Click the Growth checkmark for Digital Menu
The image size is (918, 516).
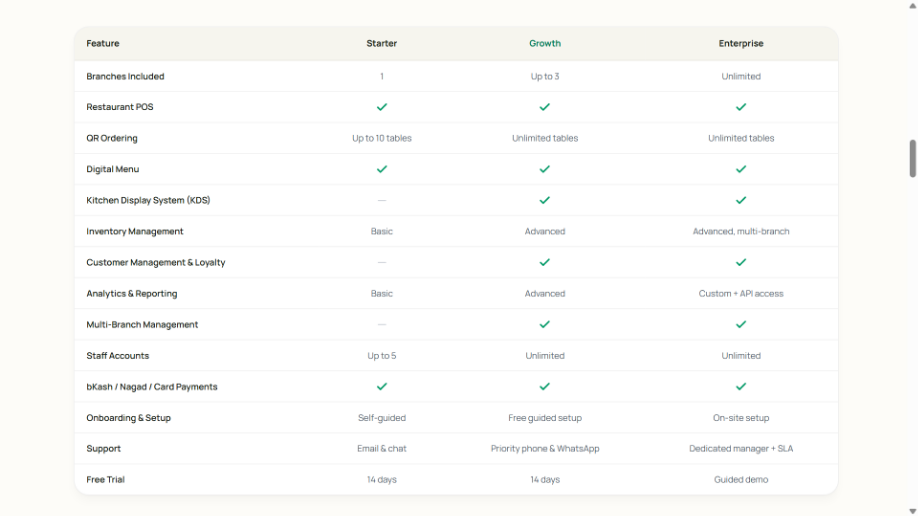coord(544,169)
